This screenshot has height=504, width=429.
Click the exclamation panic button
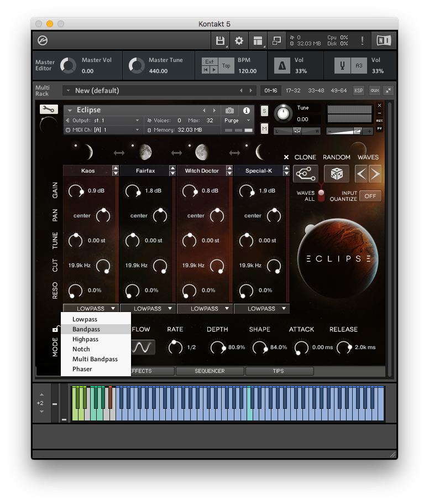pyautogui.click(x=362, y=40)
